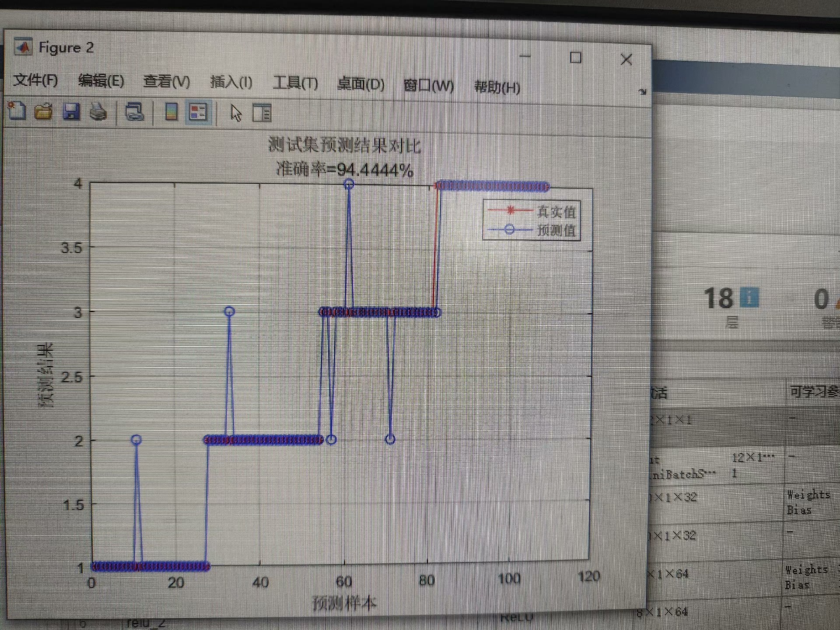Toggle the Insert Legend toolbar button
Image resolution: width=840 pixels, height=630 pixels.
point(198,113)
